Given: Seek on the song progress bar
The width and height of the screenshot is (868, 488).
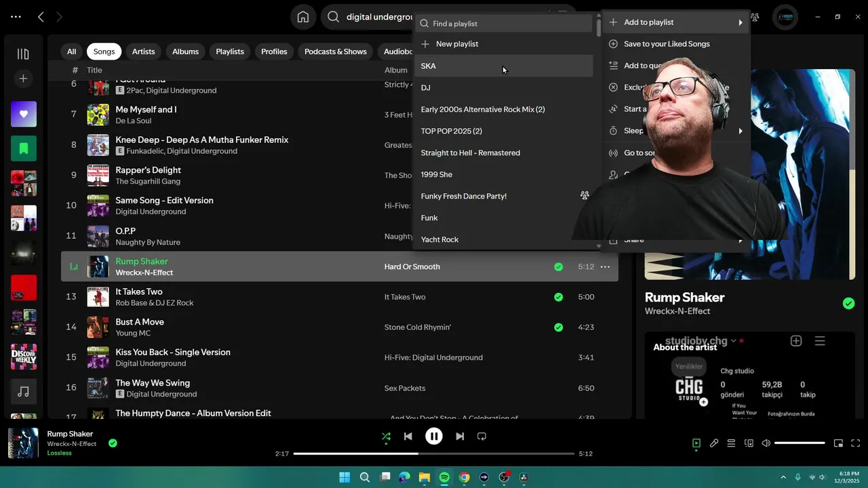Looking at the screenshot, I should tap(434, 453).
